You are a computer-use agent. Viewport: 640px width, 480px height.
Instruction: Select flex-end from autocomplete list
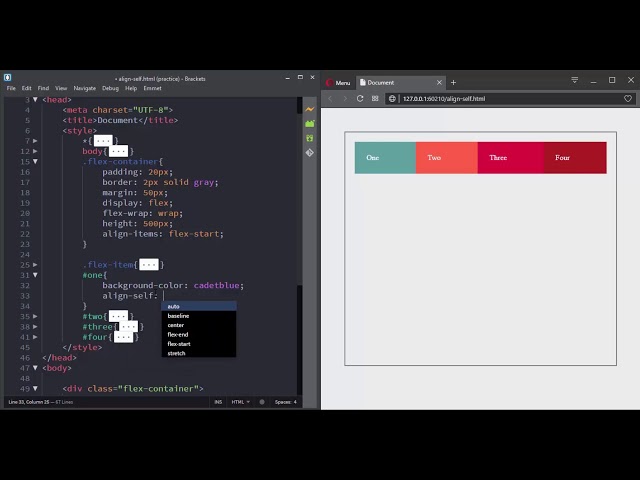(199, 335)
